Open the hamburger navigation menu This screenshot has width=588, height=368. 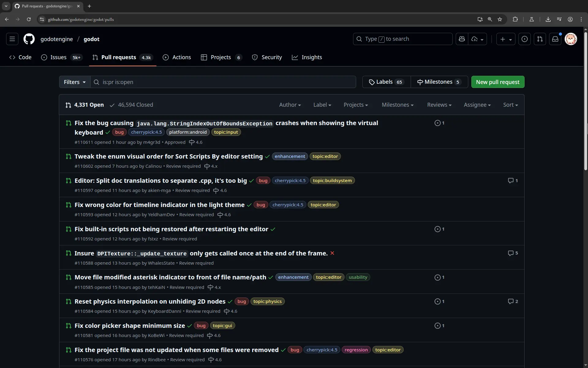tap(12, 39)
